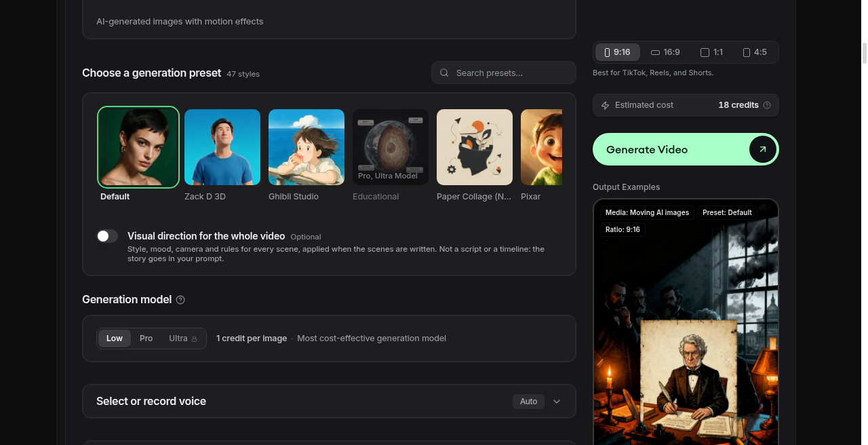Screen dimensions: 868x445
Task: Click 'Pro, Ultra Model' badge on Educational
Action: tap(388, 176)
